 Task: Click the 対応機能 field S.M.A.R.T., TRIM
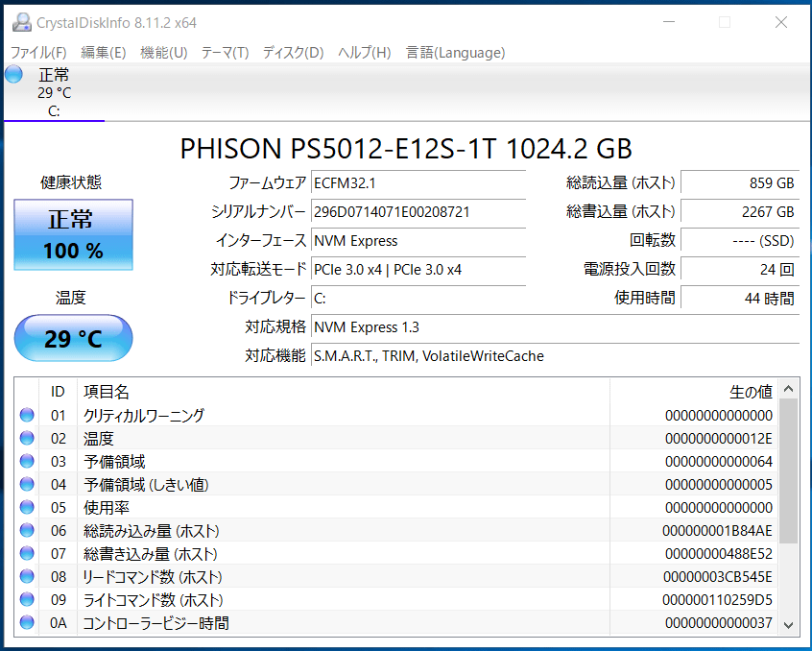555,356
